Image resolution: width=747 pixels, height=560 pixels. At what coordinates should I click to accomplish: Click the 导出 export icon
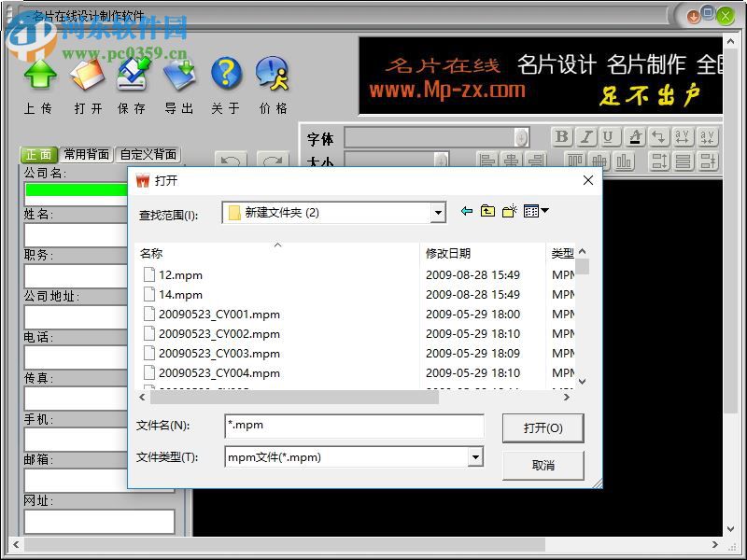pos(179,75)
